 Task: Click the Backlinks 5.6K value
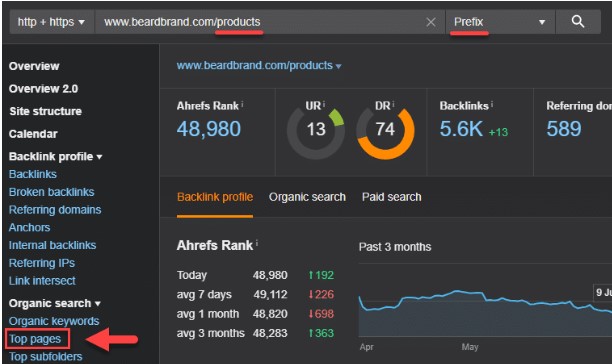pyautogui.click(x=461, y=129)
